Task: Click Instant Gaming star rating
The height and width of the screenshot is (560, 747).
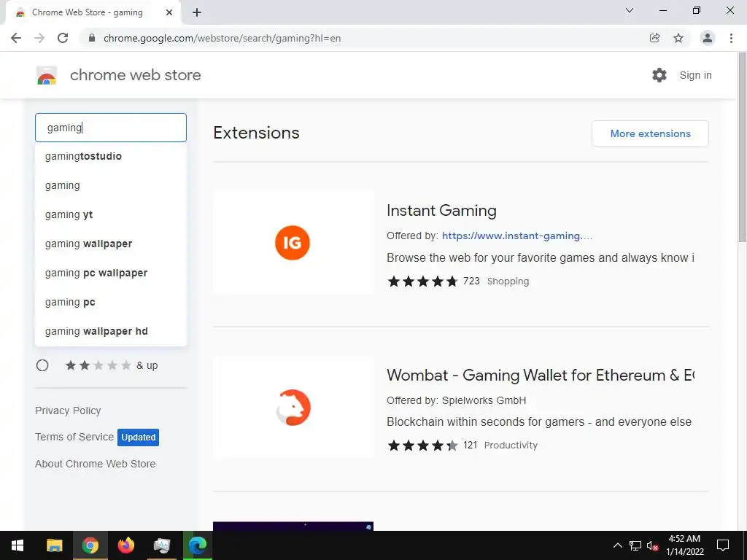Action: 422,281
